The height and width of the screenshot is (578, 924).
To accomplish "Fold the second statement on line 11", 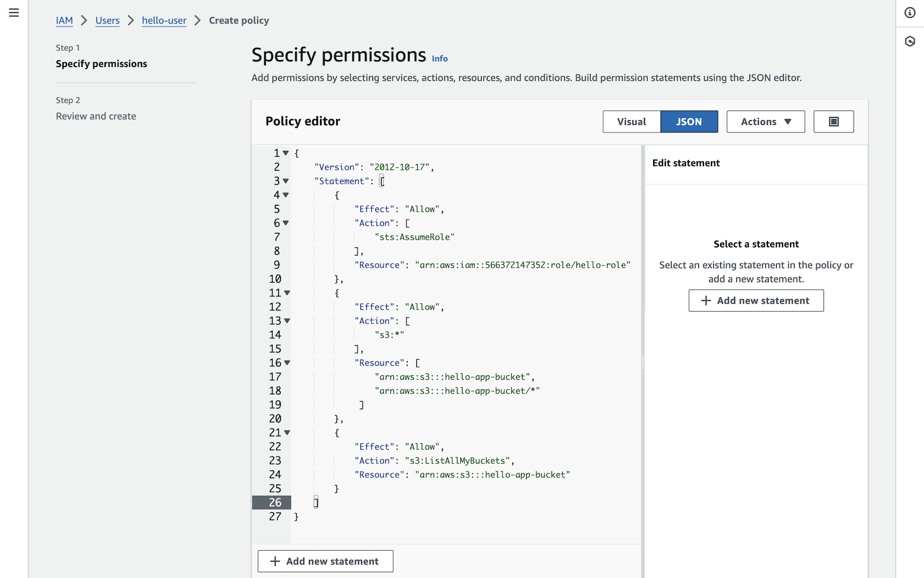I will pyautogui.click(x=287, y=293).
